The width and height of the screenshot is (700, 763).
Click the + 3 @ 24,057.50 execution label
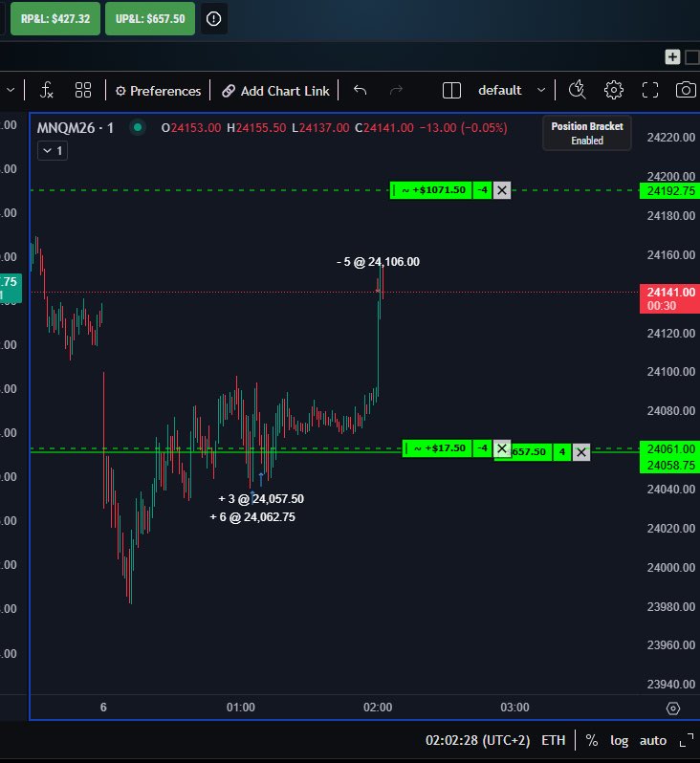click(x=261, y=499)
